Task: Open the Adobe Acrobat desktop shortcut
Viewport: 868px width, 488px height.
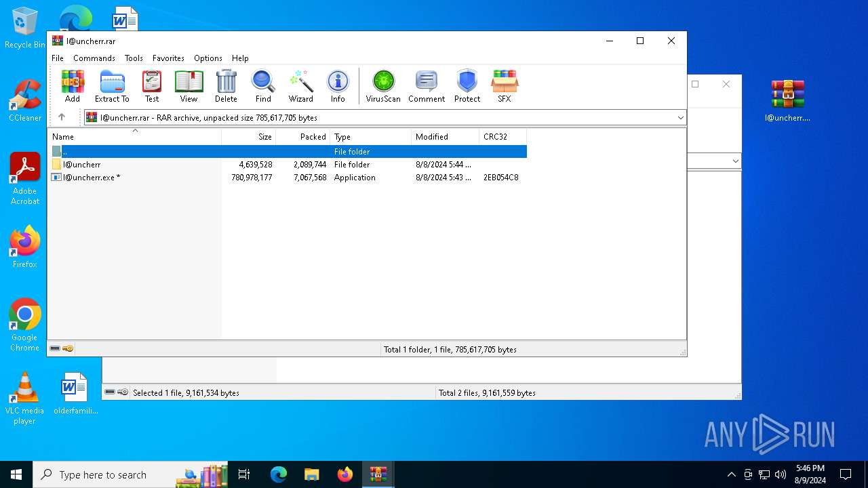Action: tap(25, 179)
